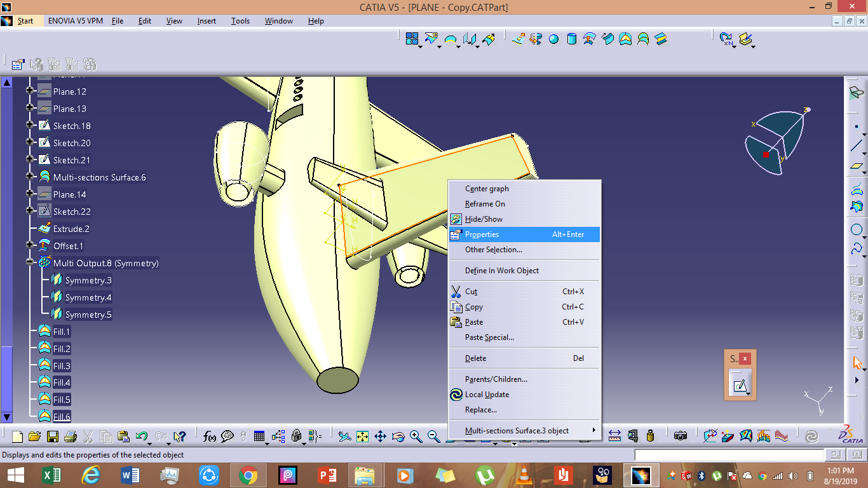Choose Define In Work Object
The width and height of the screenshot is (868, 488).
[x=524, y=271]
